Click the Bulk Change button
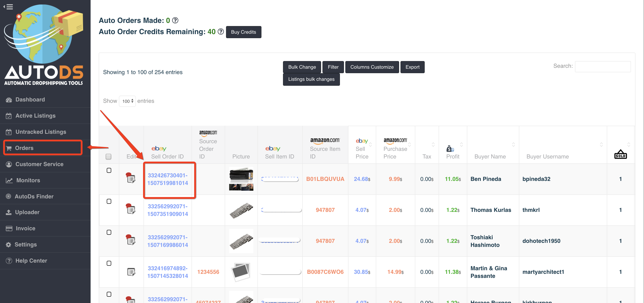The height and width of the screenshot is (303, 644). pyautogui.click(x=302, y=67)
